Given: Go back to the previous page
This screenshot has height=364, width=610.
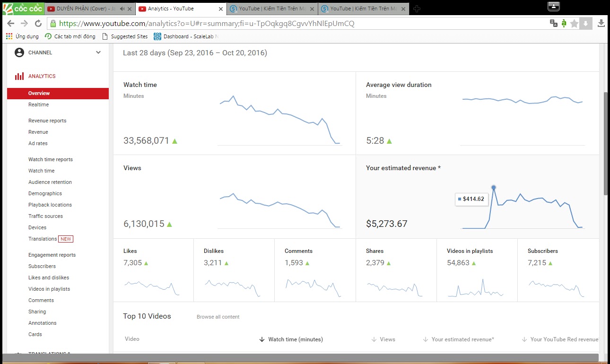Looking at the screenshot, I should [11, 24].
